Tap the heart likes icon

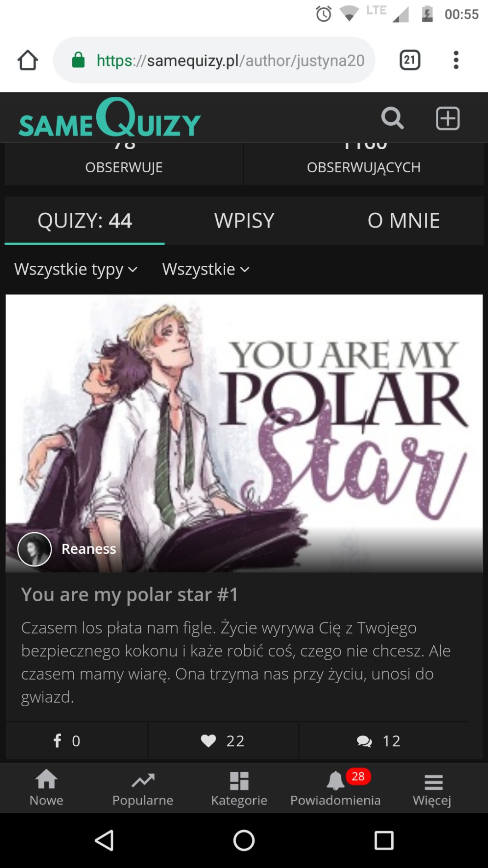point(209,740)
